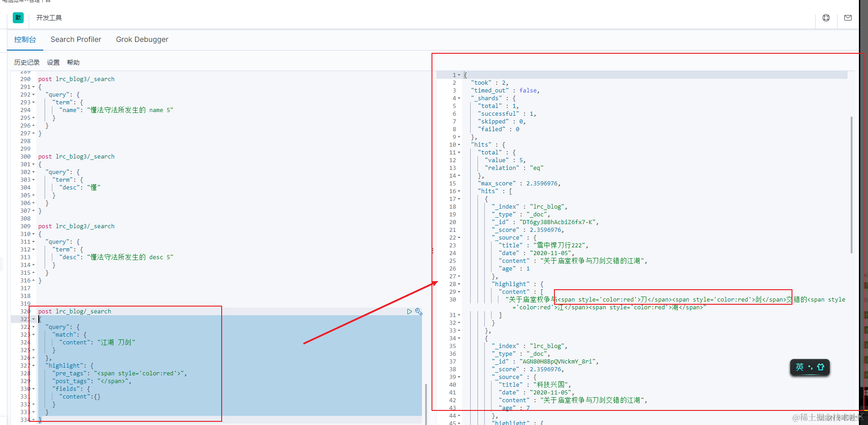Click the "desc": "懂" line 304

pyautogui.click(x=80, y=188)
